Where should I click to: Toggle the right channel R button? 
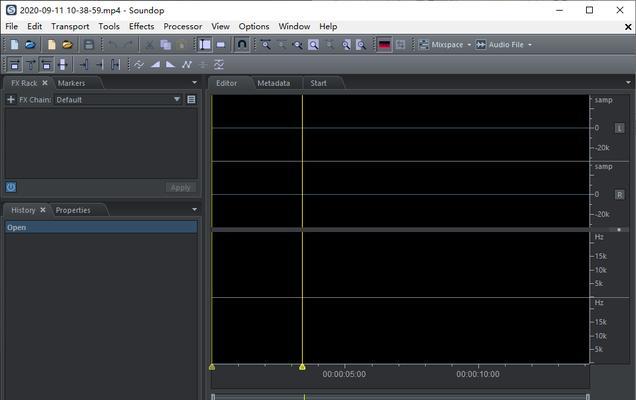pyautogui.click(x=619, y=195)
